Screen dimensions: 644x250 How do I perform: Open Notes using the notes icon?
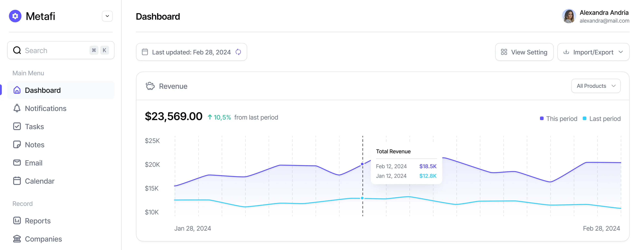[x=17, y=144]
